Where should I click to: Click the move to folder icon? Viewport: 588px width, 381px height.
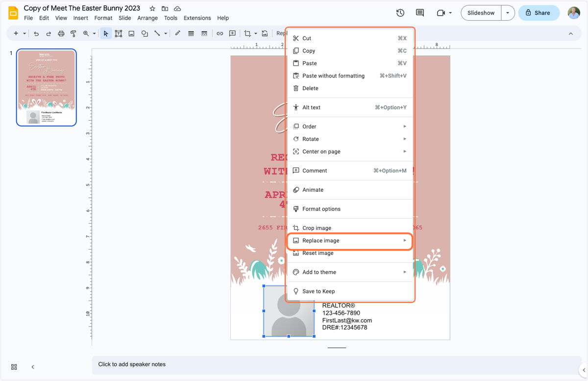click(165, 8)
